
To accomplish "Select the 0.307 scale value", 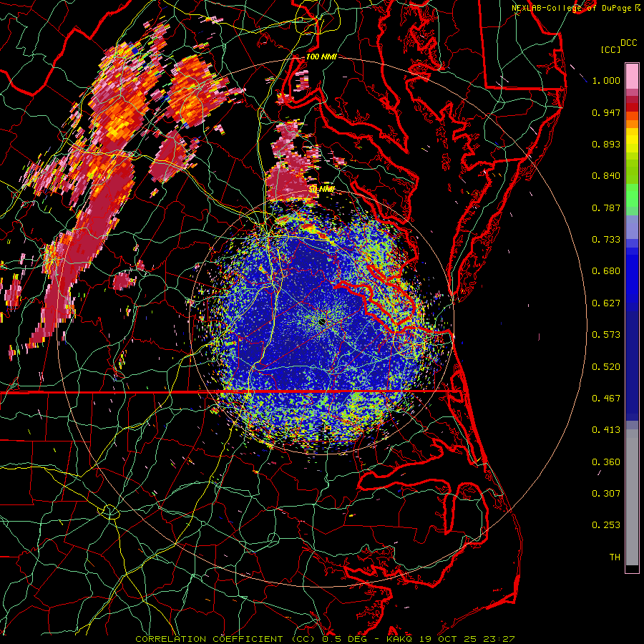I will pyautogui.click(x=606, y=494).
